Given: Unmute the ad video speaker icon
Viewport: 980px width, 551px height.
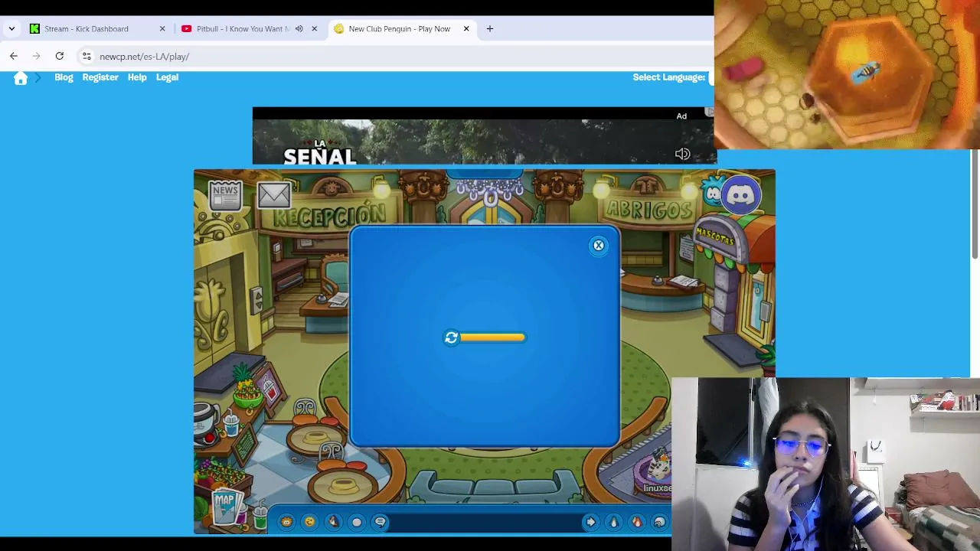Looking at the screenshot, I should click(682, 154).
